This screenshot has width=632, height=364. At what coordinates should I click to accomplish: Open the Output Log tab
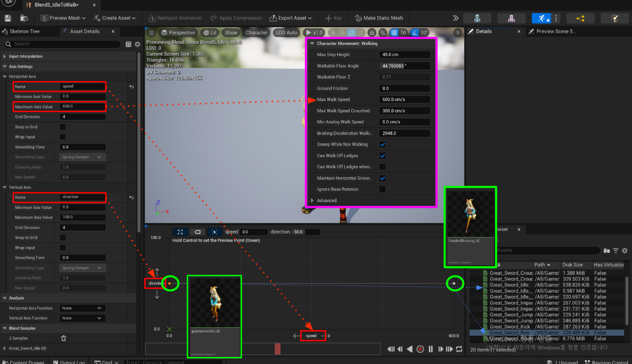(x=69, y=362)
